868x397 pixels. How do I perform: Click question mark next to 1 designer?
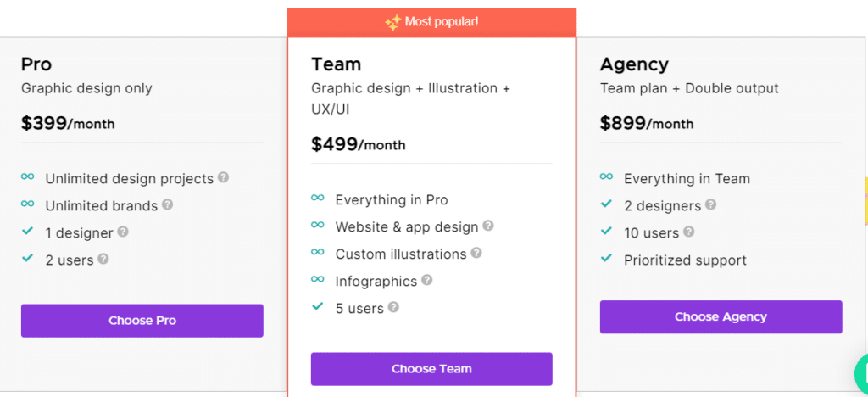[123, 232]
